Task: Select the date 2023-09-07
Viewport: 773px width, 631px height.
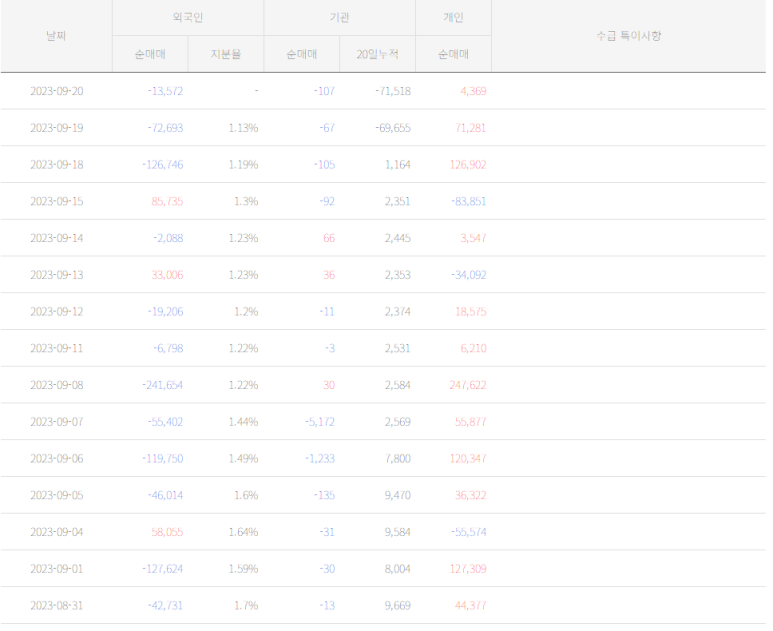Action: [57, 422]
